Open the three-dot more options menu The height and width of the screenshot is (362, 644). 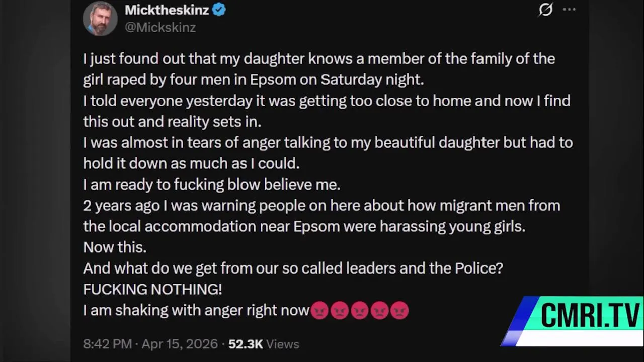point(569,10)
